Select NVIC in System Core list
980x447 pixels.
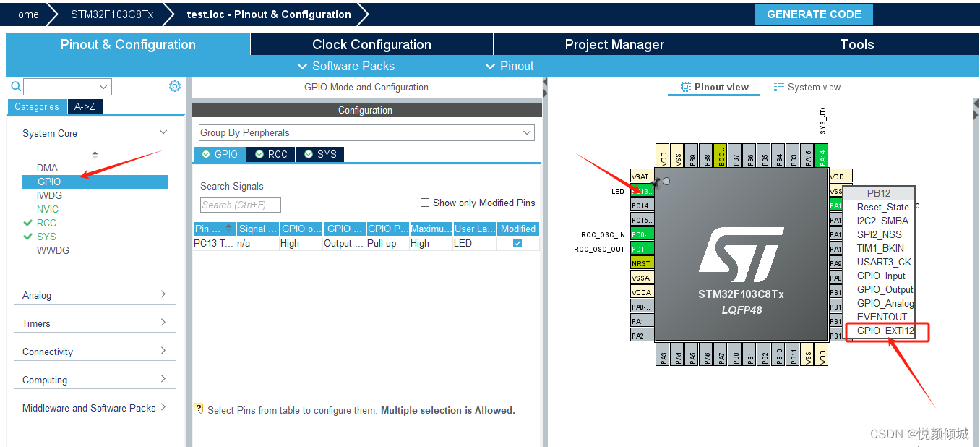coord(48,209)
